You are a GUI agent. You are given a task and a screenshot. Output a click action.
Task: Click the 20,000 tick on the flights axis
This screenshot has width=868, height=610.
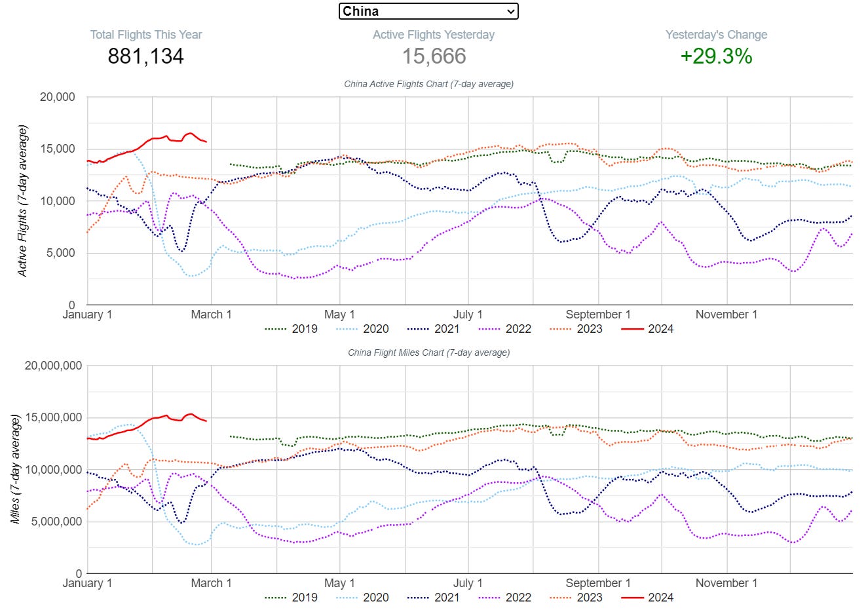pyautogui.click(x=58, y=97)
